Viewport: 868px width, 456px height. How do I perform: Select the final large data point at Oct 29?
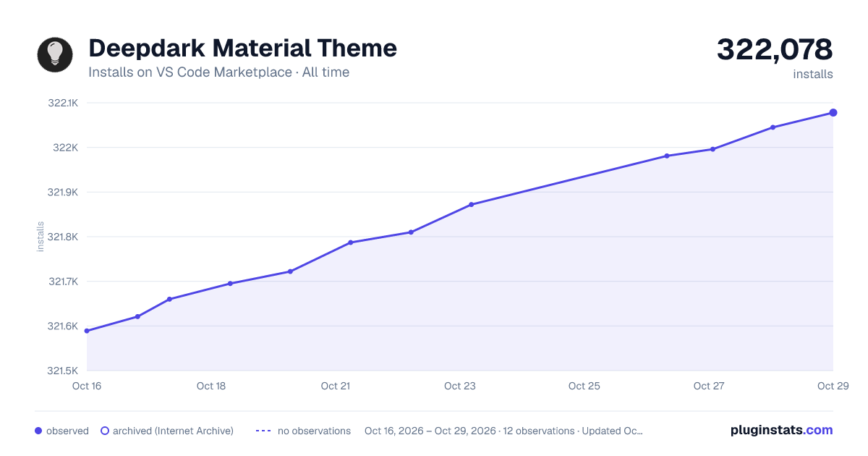pyautogui.click(x=833, y=112)
